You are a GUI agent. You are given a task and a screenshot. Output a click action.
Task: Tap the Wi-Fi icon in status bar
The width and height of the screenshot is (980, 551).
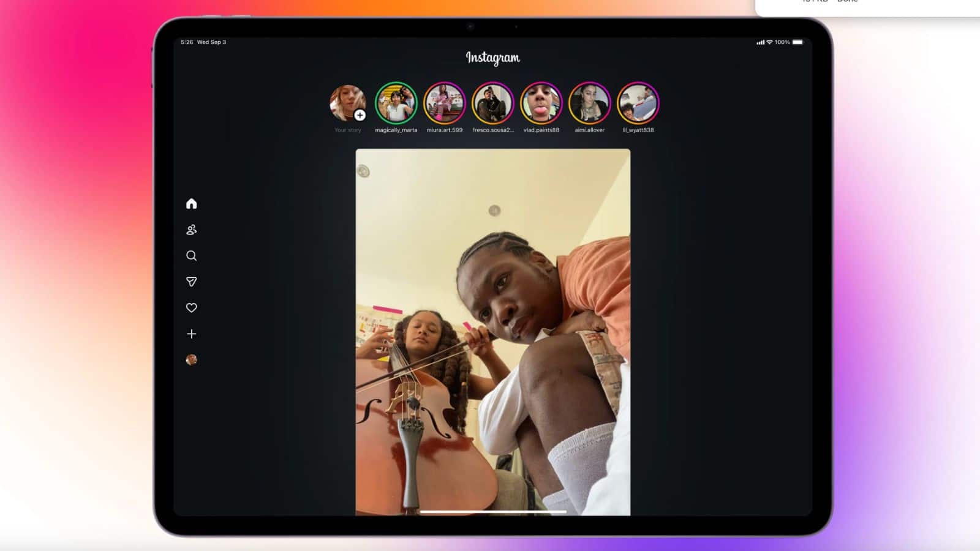[x=769, y=42]
